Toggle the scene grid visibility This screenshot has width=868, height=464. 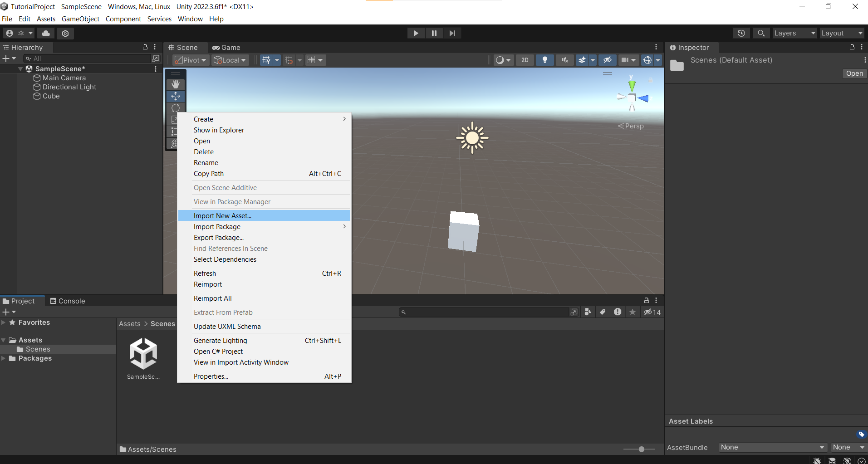[266, 60]
